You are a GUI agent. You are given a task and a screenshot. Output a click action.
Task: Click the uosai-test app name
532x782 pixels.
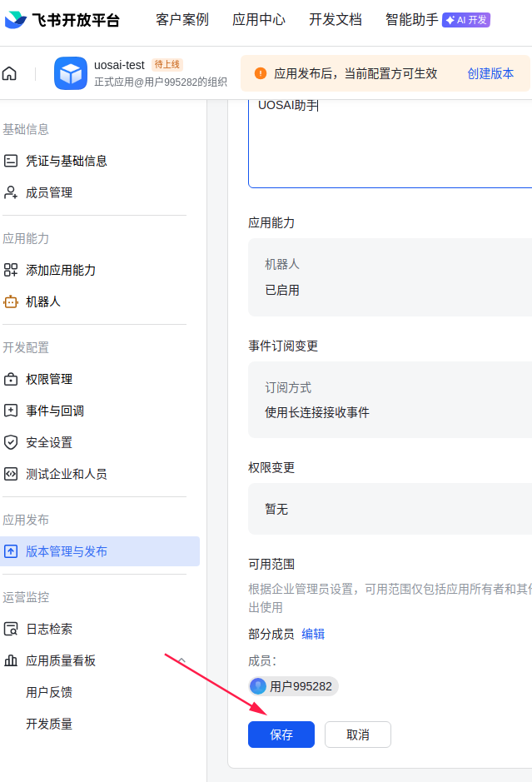point(119,65)
